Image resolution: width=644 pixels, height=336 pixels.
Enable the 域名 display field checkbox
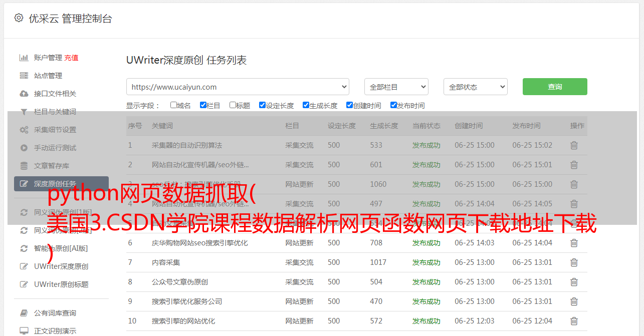173,105
